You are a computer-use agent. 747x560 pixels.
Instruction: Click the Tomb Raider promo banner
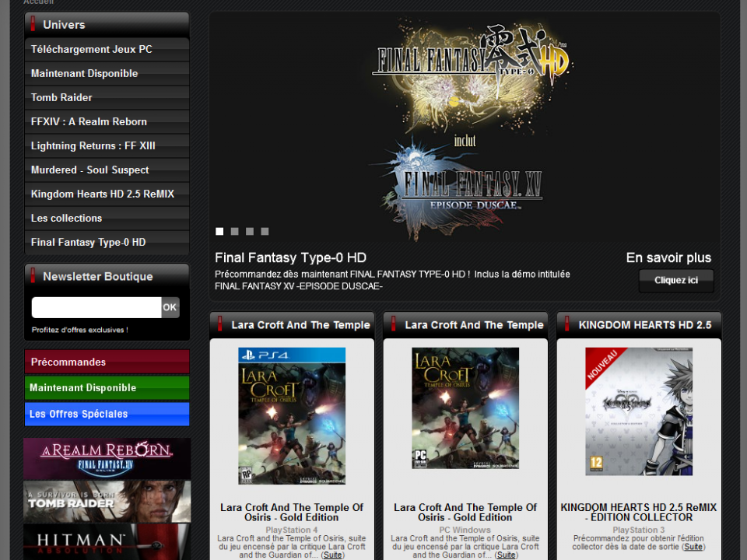click(x=107, y=501)
